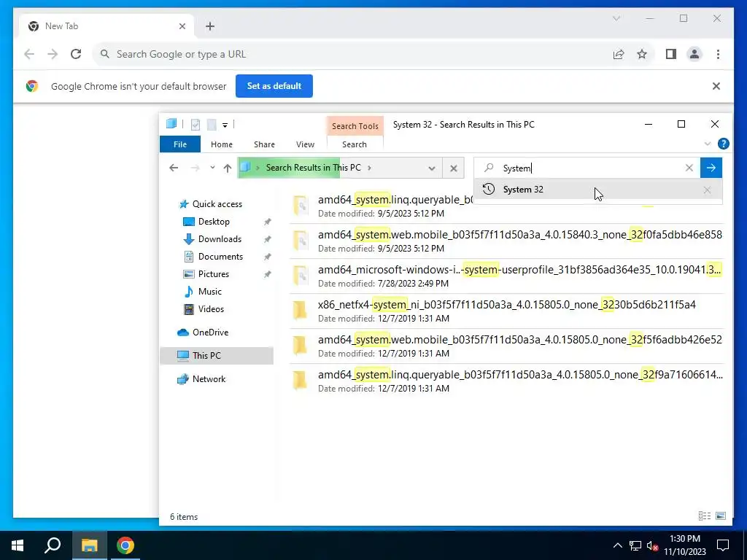
Task: Select amd64_system.web.mobile 4.0.15840.3 folder result
Action: [507, 241]
